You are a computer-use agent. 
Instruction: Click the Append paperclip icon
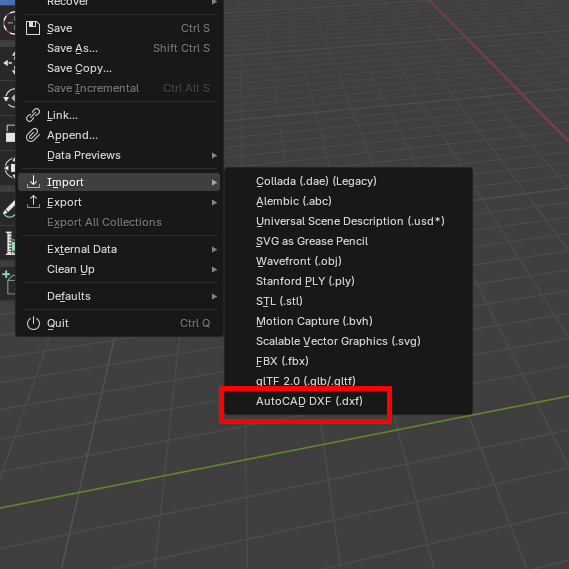coord(33,135)
